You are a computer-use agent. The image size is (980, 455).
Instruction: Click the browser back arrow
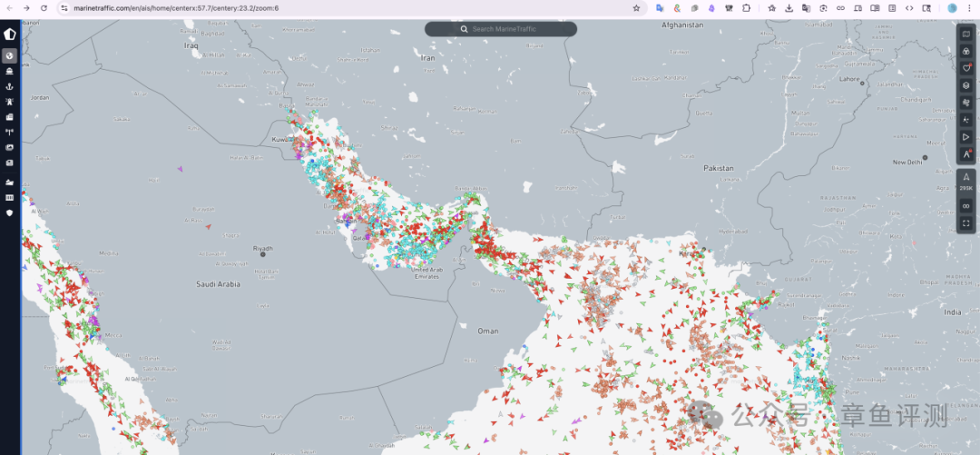9,8
